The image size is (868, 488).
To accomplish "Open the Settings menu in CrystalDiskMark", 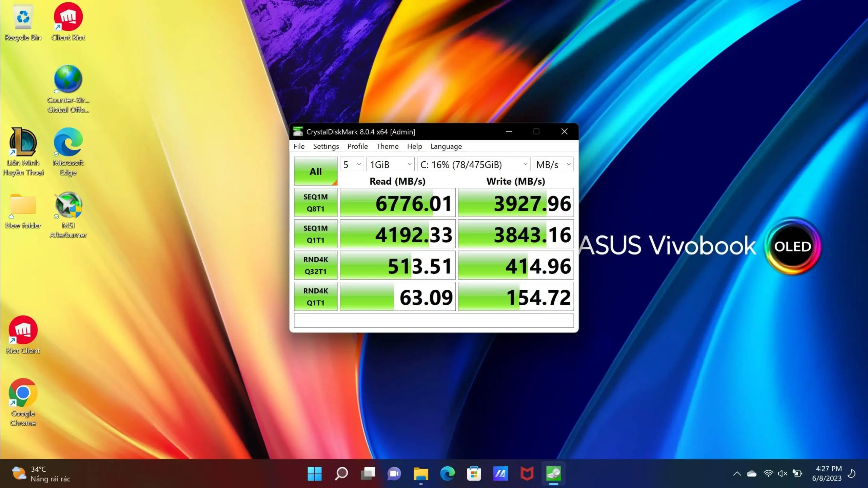I will point(325,146).
